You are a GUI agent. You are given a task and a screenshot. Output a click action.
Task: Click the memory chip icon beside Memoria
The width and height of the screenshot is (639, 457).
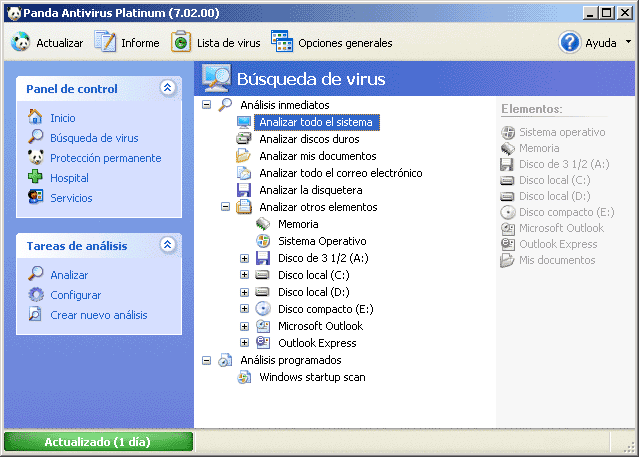pos(263,224)
